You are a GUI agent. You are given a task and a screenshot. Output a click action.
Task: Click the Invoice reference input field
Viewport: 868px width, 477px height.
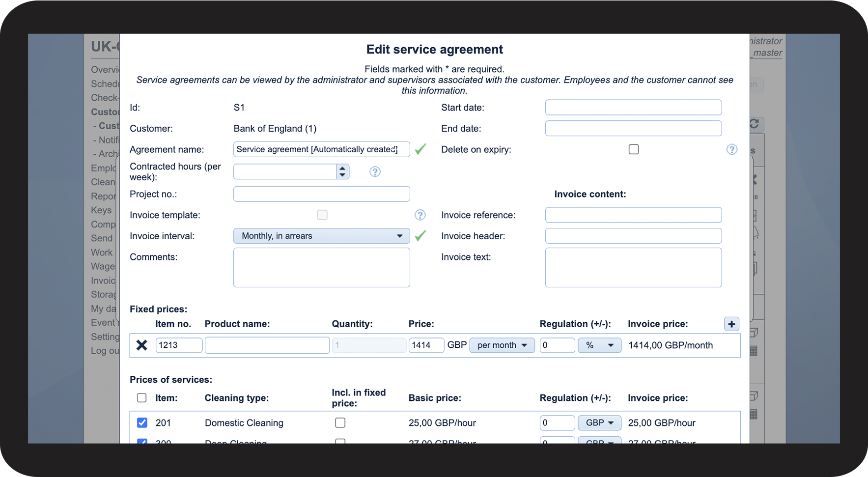pos(633,215)
